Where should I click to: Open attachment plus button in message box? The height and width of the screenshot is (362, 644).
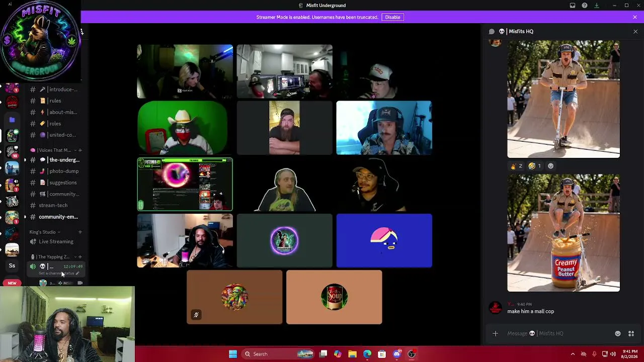tap(495, 333)
